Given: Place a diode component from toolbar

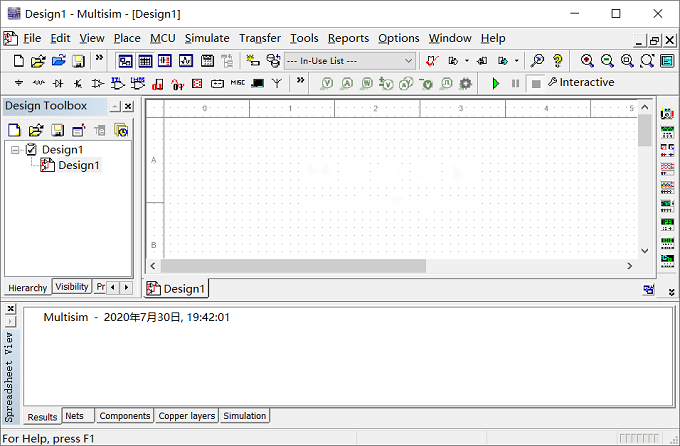Looking at the screenshot, I should pyautogui.click(x=58, y=83).
